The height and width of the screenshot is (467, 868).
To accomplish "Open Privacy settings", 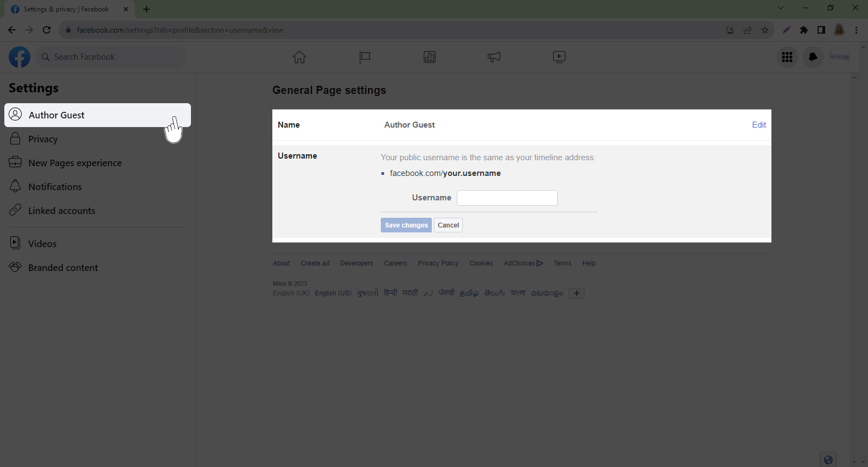I will [x=98, y=139].
